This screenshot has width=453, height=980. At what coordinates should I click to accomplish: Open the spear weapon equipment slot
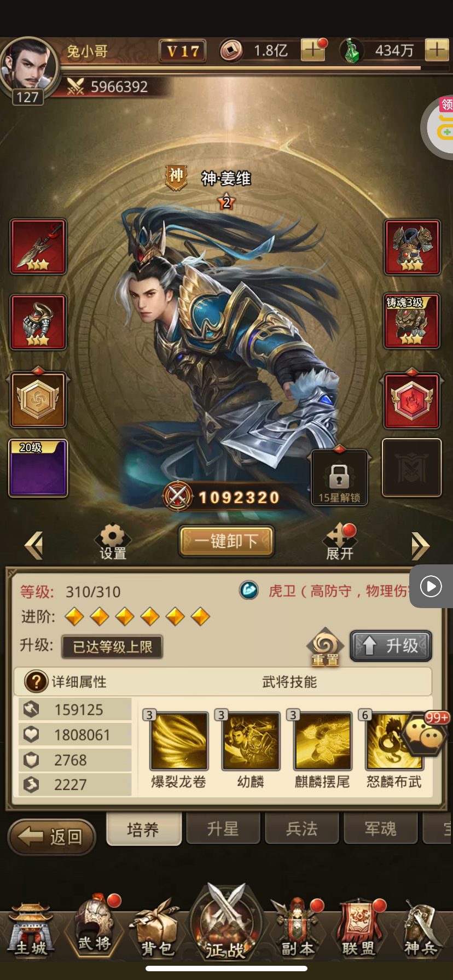point(38,247)
